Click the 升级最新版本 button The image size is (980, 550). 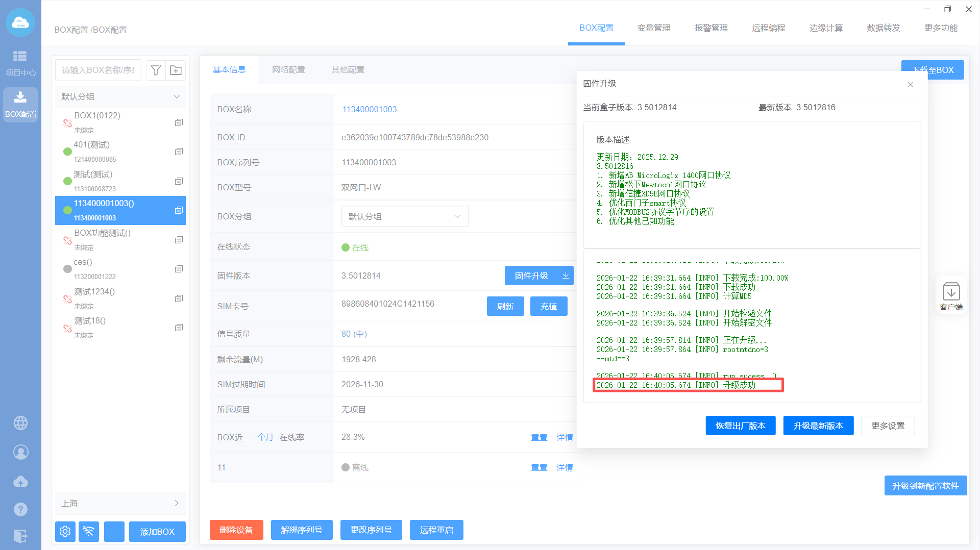pyautogui.click(x=818, y=426)
